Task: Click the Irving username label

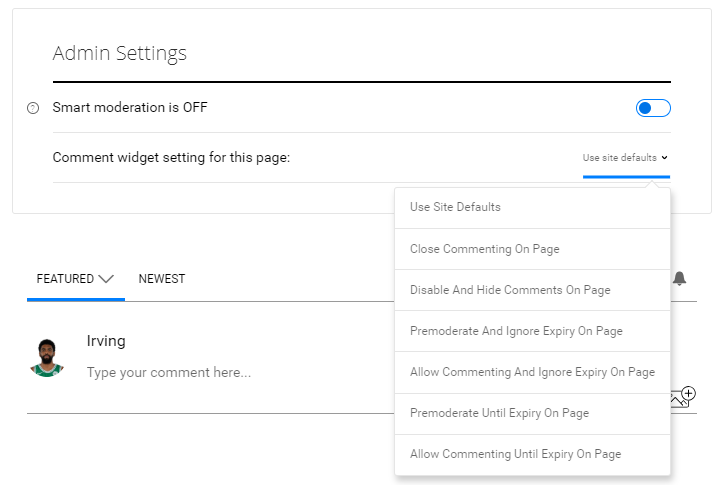Action: point(106,341)
